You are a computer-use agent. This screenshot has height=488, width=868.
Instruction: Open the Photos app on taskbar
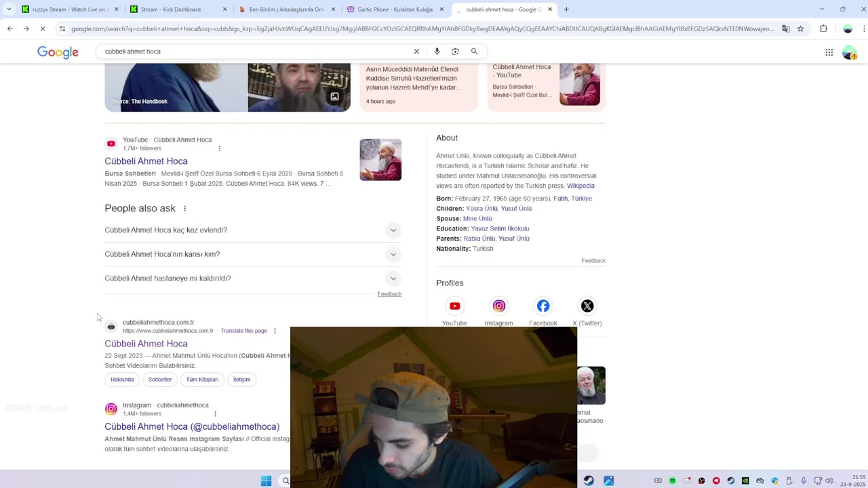(608, 481)
